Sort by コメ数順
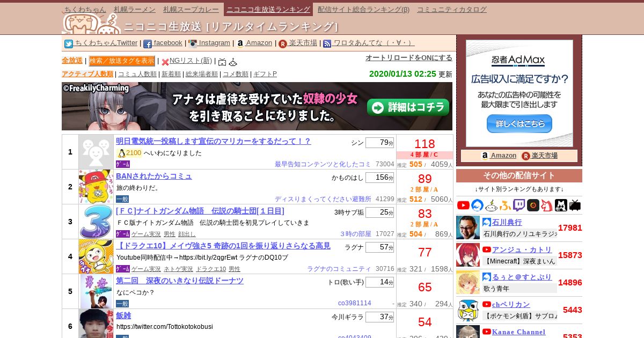 tap(236, 74)
